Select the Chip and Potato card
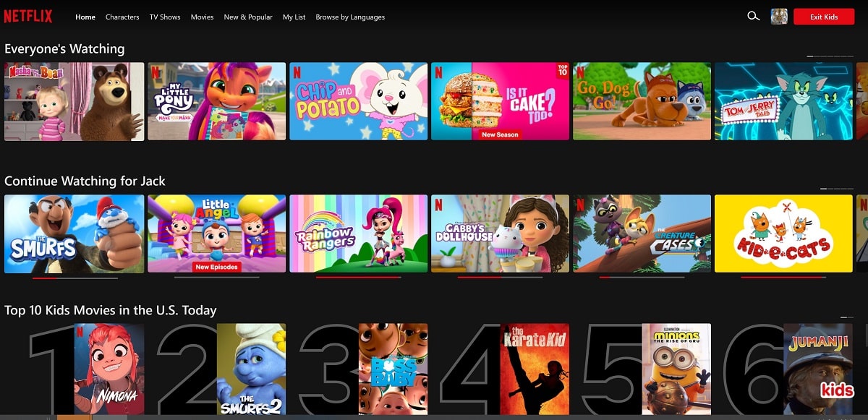 (358, 101)
